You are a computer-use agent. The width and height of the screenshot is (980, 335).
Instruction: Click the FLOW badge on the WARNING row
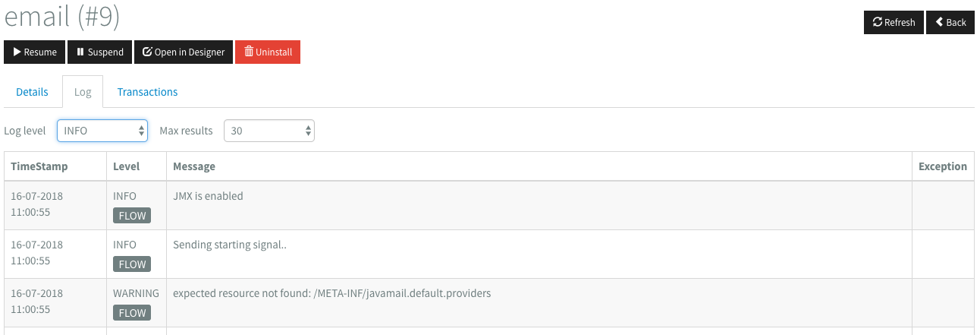click(132, 313)
